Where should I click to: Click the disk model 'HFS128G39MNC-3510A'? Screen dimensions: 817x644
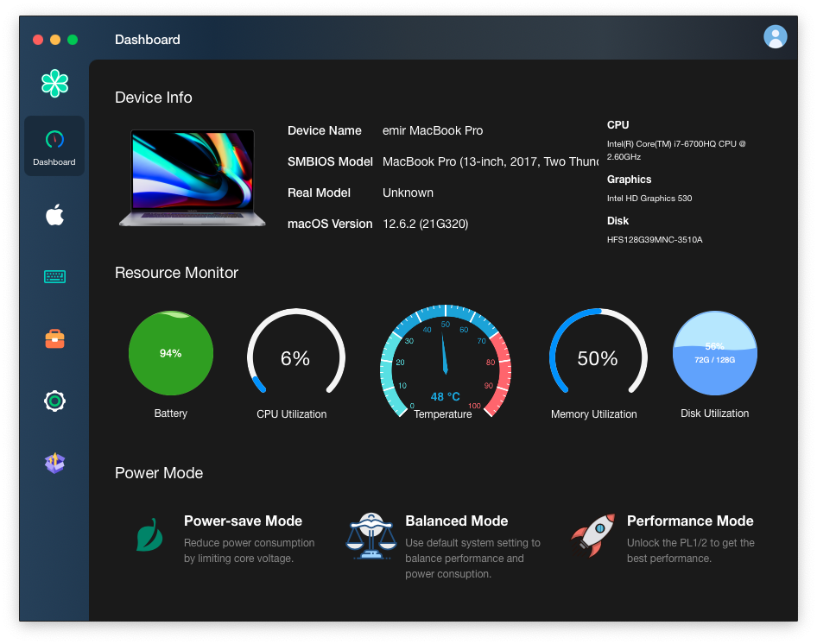pos(655,240)
